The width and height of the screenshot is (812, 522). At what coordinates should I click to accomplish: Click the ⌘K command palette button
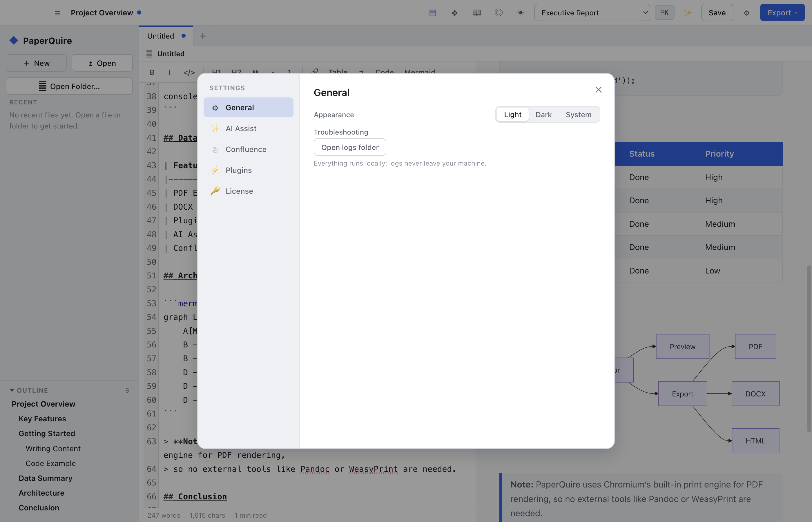664,13
